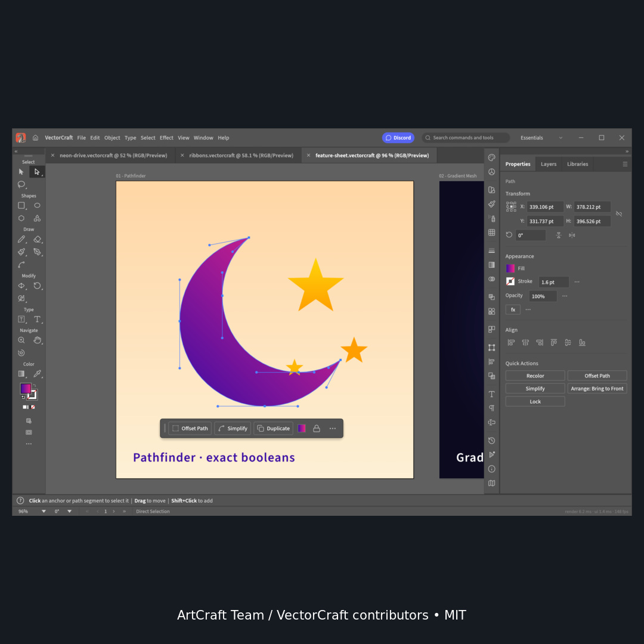Image resolution: width=644 pixels, height=644 pixels.
Task: Open the Fill gradient swatch in Appearance
Action: click(510, 268)
